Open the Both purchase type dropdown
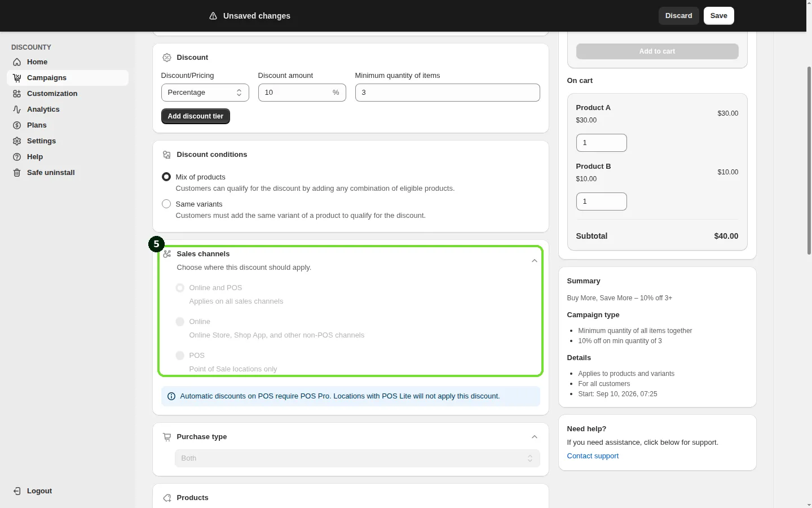Viewport: 812px width, 508px height. [358, 458]
